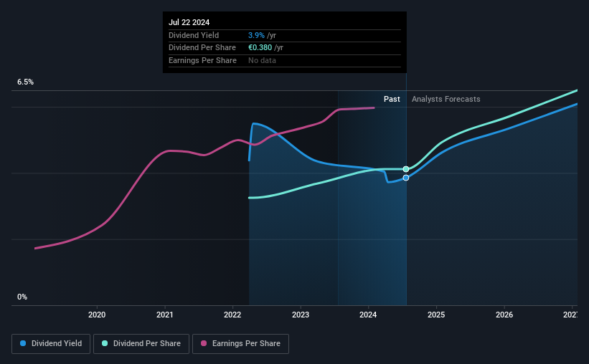Screen dimensions: 589x364
Task: Select the teal data point marker on chart
Action: coord(406,169)
